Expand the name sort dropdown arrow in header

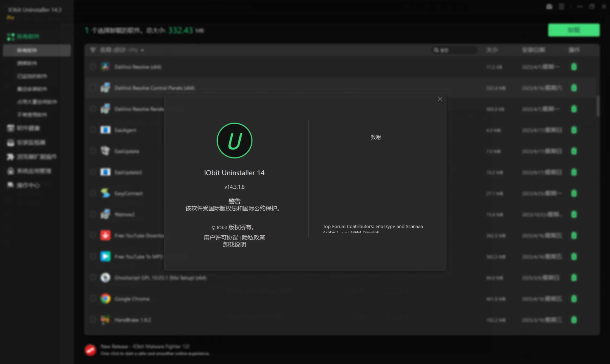pos(142,50)
